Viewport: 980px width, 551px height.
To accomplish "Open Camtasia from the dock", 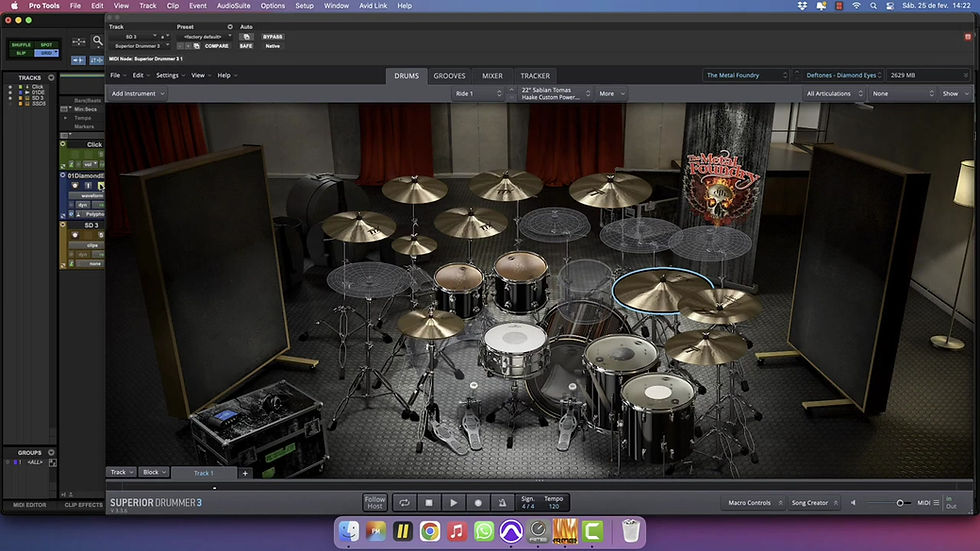I will point(592,532).
